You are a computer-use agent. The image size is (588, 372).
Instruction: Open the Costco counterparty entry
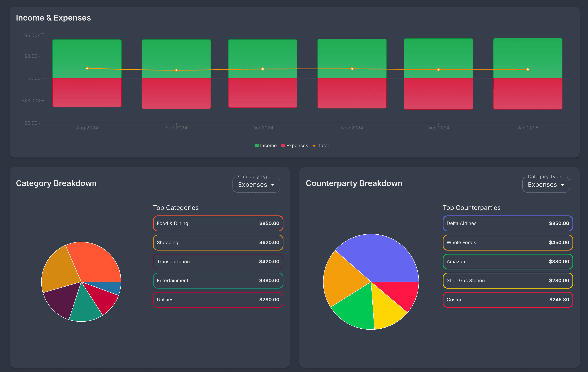pyautogui.click(x=508, y=300)
